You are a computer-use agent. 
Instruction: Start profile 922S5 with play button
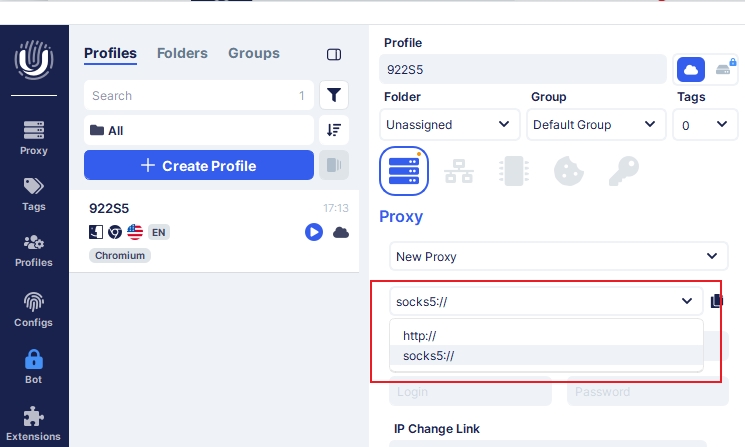pyautogui.click(x=313, y=232)
